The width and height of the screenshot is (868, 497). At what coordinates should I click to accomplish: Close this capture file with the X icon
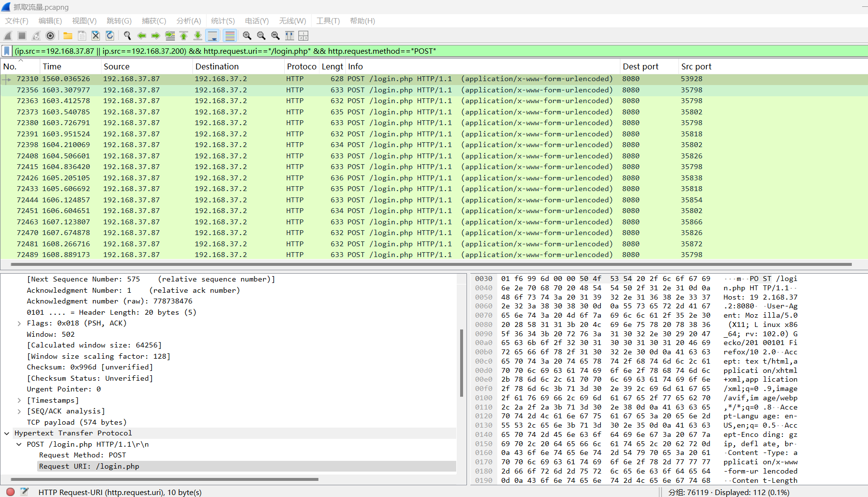pyautogui.click(x=96, y=36)
